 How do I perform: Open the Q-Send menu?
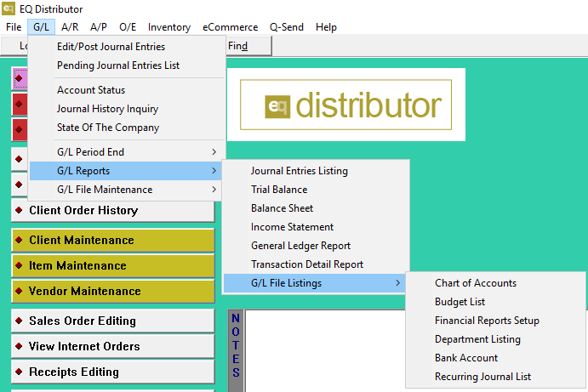287,27
